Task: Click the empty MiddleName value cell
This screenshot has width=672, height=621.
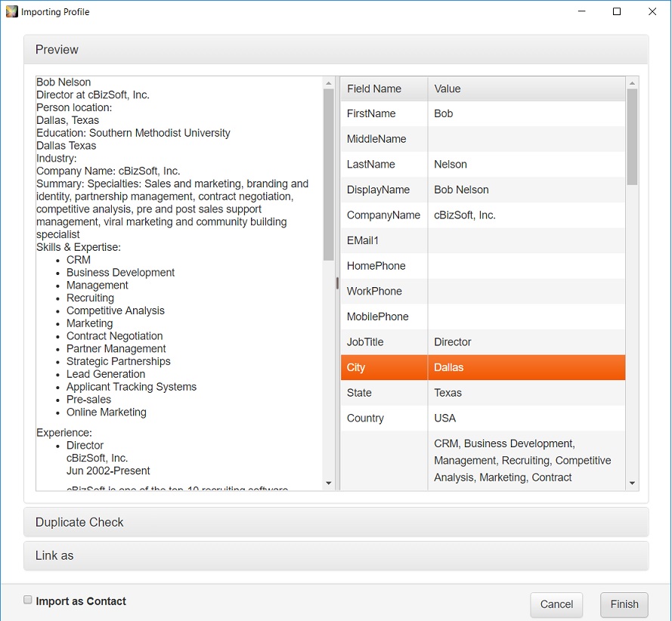Action: [527, 139]
